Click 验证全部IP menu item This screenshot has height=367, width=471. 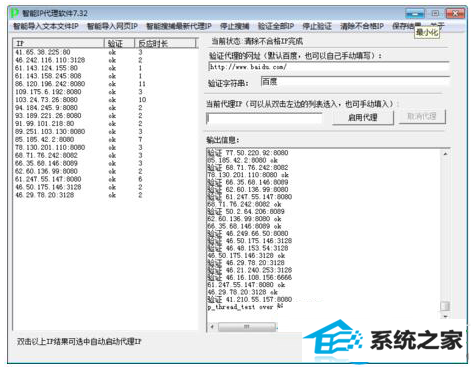[276, 26]
